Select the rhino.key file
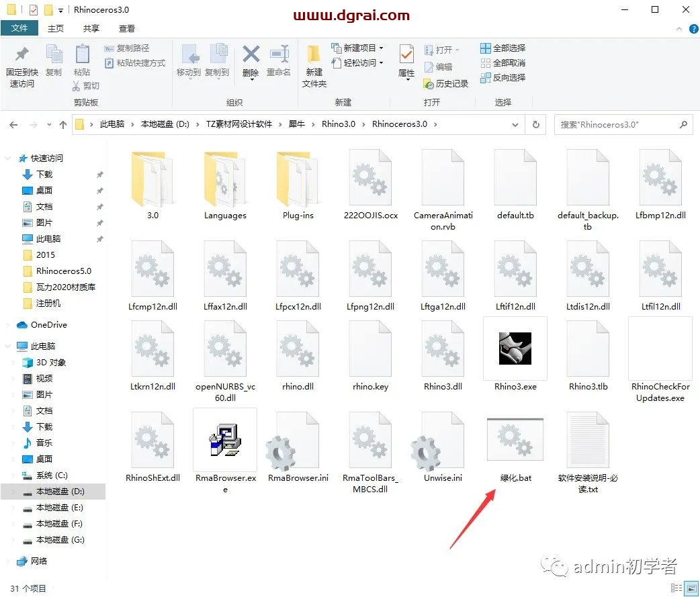Viewport: 700px width, 597px height. point(370,356)
